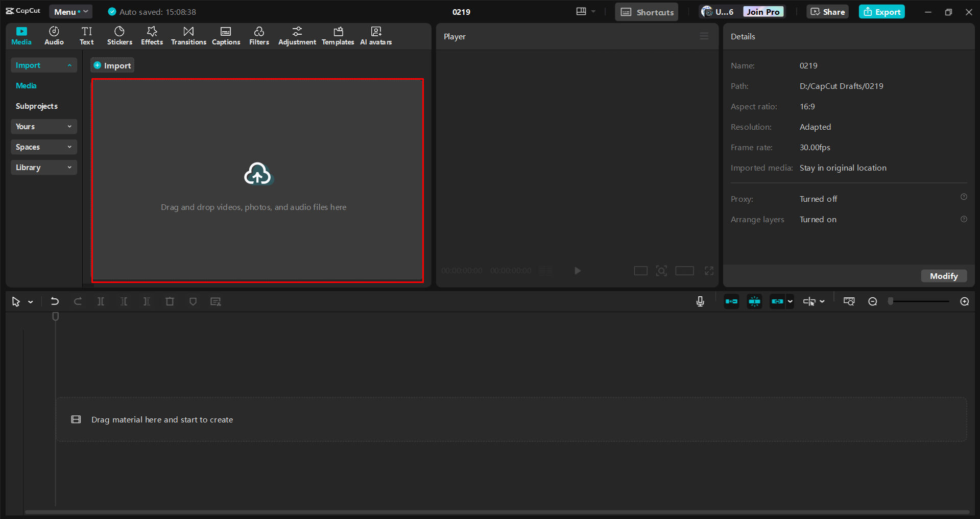Open the AI avatars panel

376,36
